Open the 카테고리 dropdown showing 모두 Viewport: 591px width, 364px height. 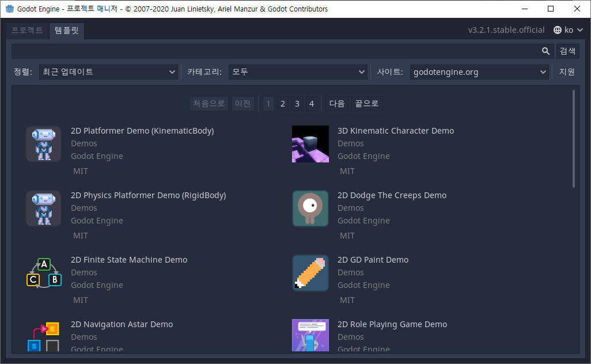tap(298, 72)
